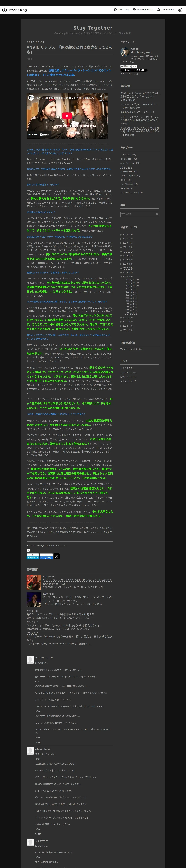186x868 pixels.
Task: Open the Joe Satriani (88) category
Action: (129, 159)
